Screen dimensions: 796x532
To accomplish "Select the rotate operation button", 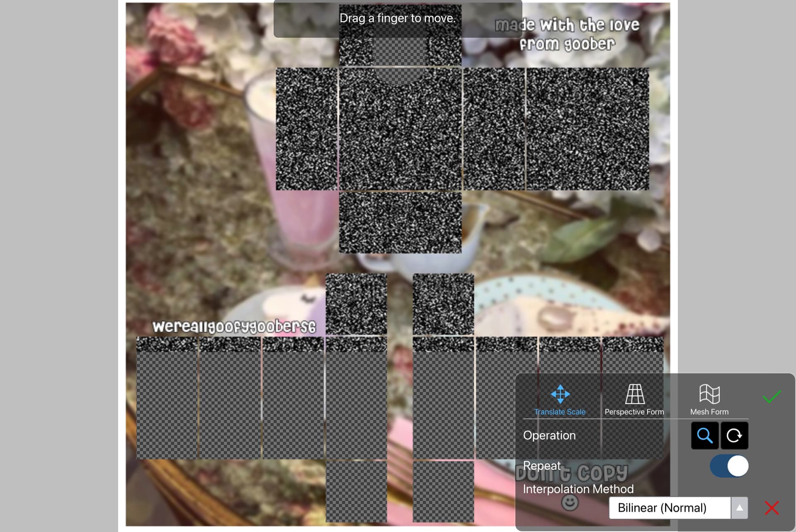I will point(734,435).
